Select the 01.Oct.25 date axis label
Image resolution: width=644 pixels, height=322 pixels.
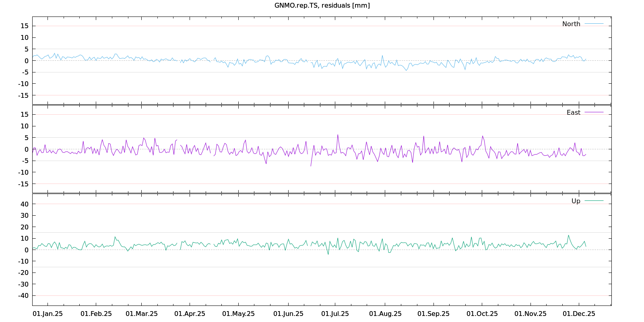(482, 314)
